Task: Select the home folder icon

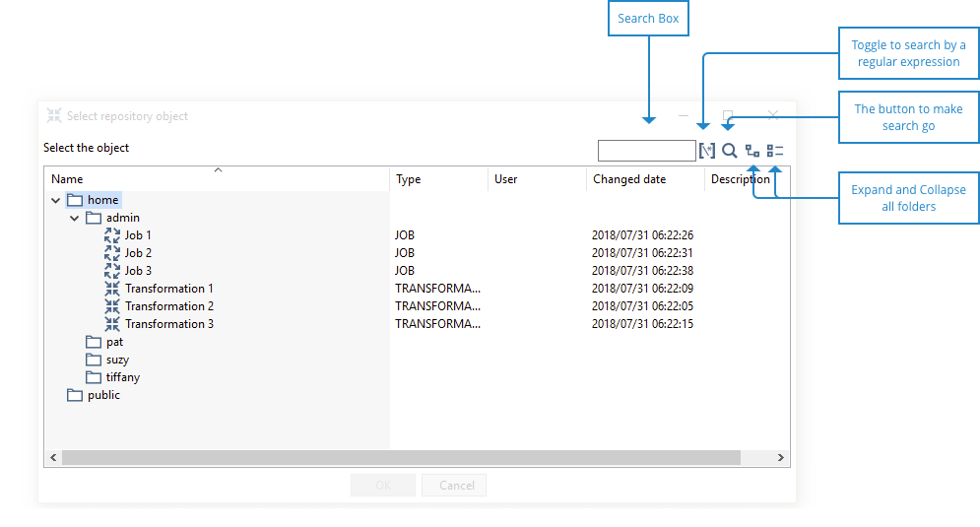Action: point(75,200)
